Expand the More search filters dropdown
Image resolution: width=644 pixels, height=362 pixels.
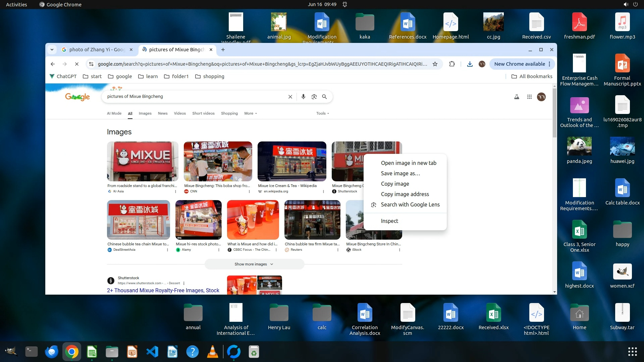point(251,113)
